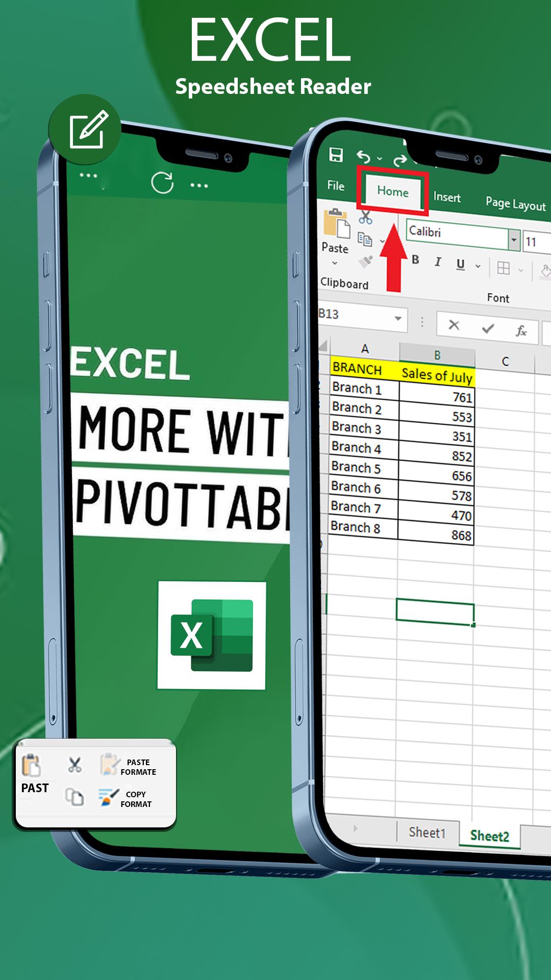Click the Branch 1 cell

coord(364,389)
